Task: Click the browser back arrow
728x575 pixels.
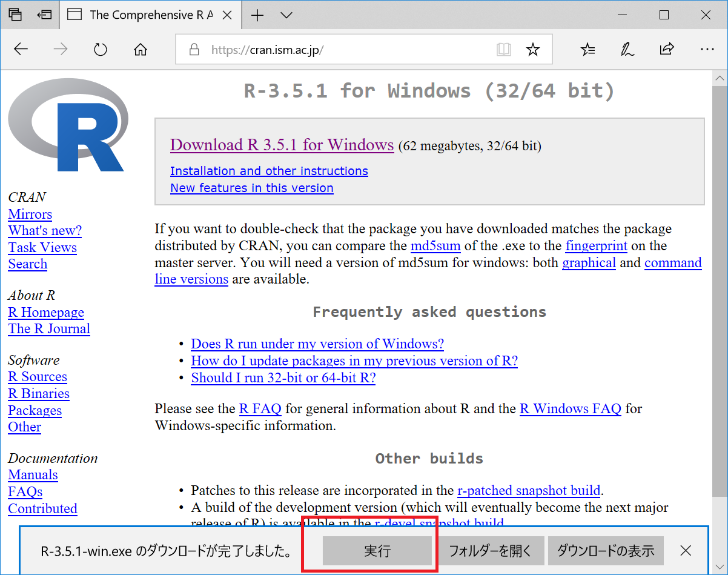Action: tap(21, 50)
